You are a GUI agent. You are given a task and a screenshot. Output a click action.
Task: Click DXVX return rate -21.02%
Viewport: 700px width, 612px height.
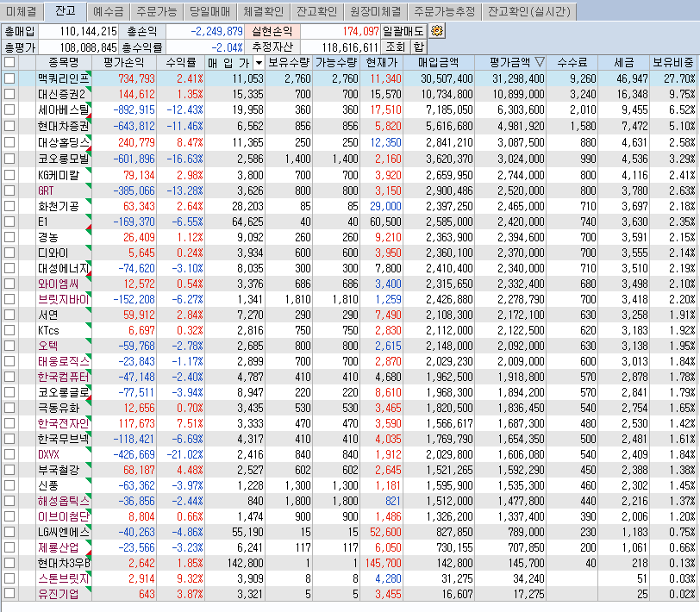(184, 454)
